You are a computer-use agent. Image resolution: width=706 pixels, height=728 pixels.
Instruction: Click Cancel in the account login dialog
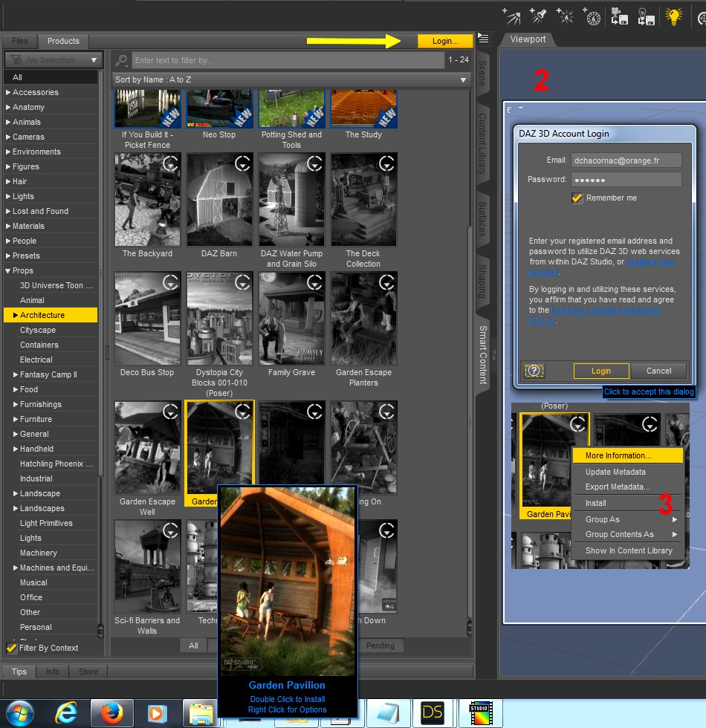click(x=658, y=371)
